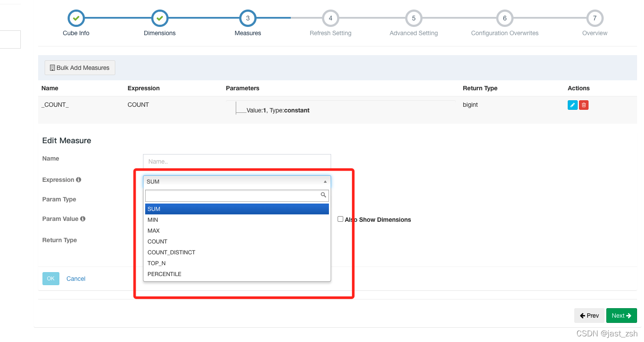
Task: Click the Refresh Setting step label
Action: 331,33
